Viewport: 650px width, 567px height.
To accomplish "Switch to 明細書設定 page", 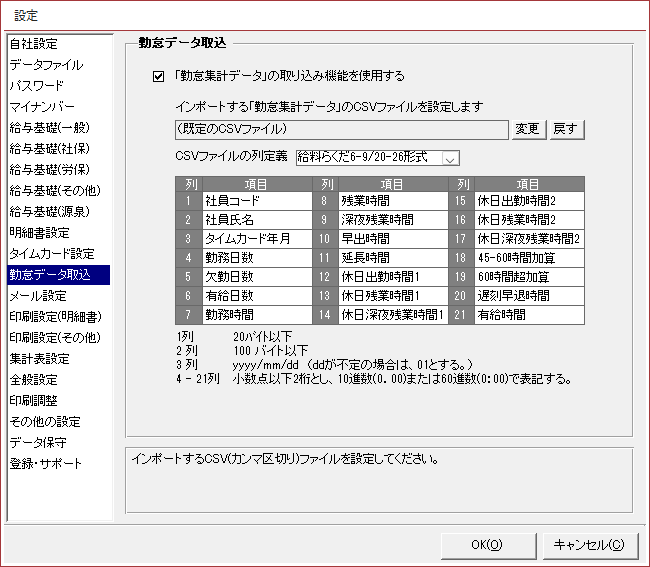I will pyautogui.click(x=40, y=233).
